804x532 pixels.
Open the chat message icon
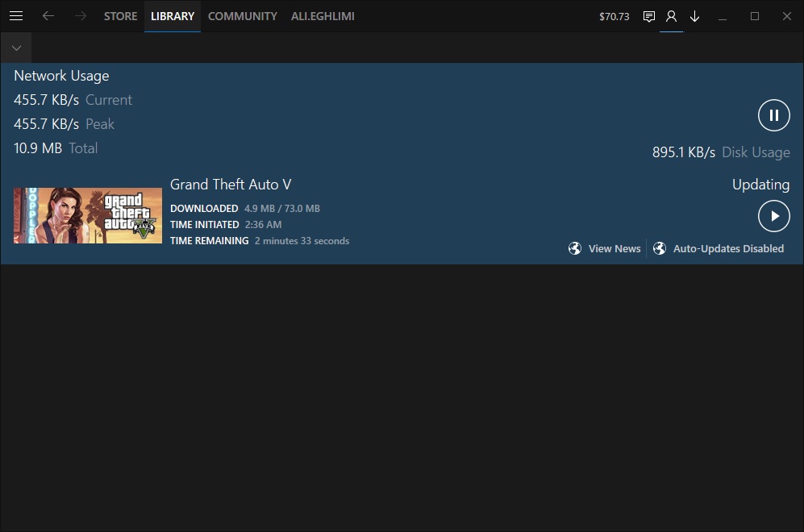pyautogui.click(x=648, y=16)
